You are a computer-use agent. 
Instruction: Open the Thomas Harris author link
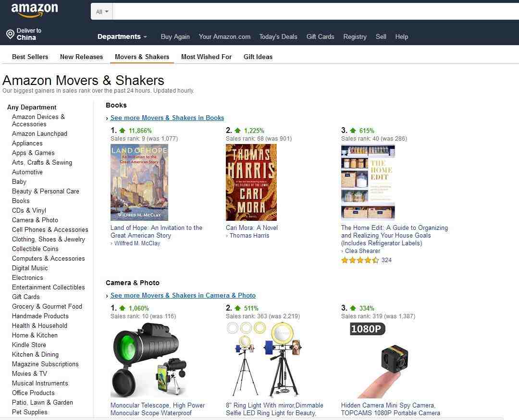[x=249, y=236]
